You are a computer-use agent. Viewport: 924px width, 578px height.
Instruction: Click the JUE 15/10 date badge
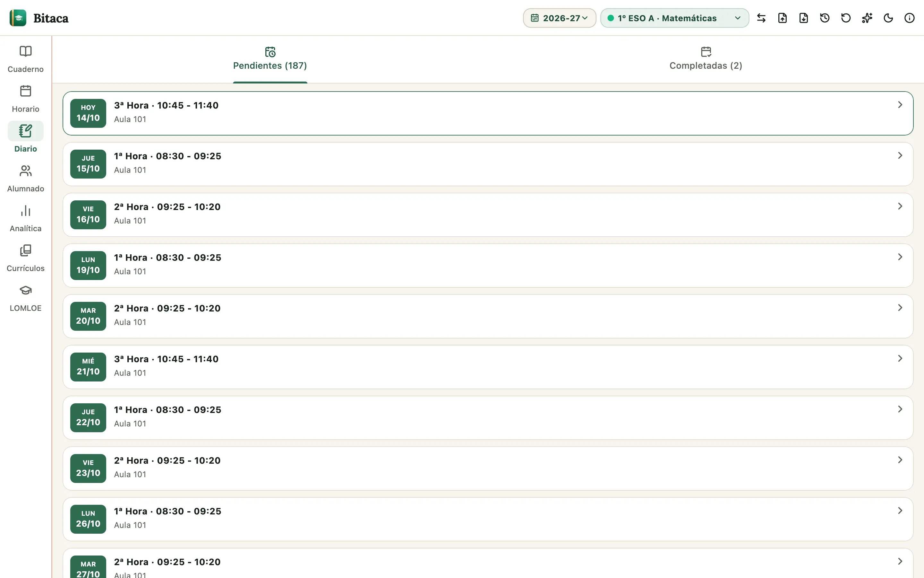pos(88,164)
